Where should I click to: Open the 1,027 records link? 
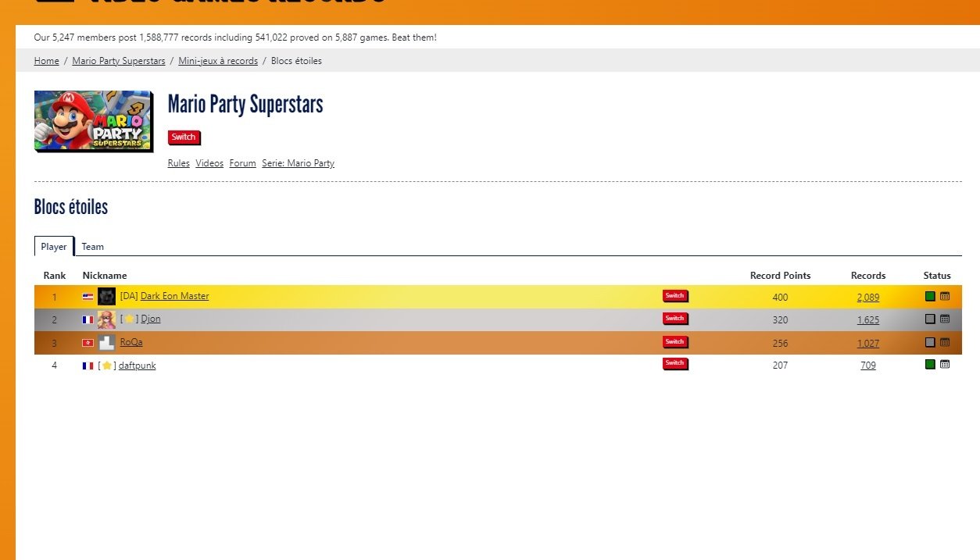point(868,343)
